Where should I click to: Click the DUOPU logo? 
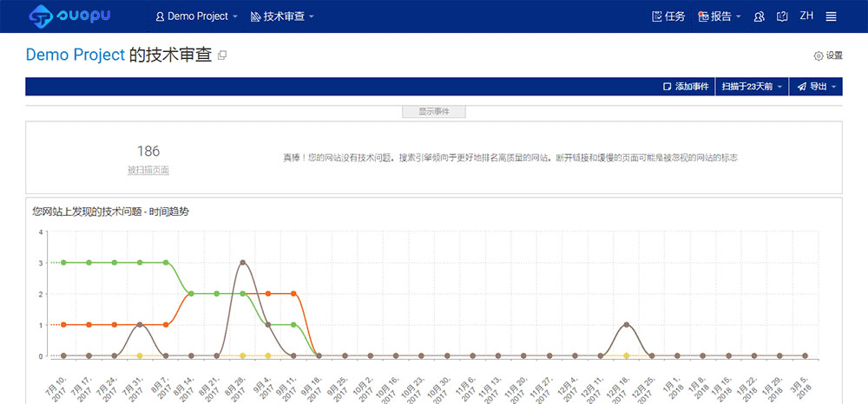(x=69, y=16)
